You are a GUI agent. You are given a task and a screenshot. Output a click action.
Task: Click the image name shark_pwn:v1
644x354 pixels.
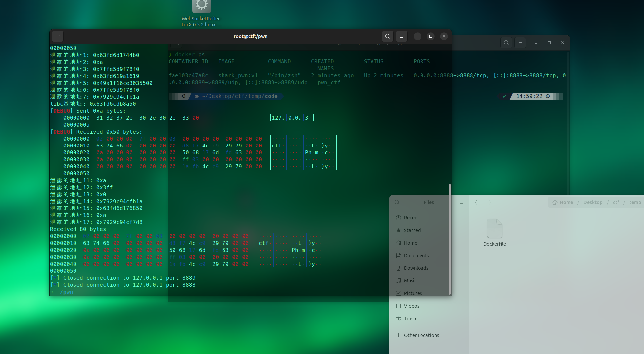click(238, 76)
